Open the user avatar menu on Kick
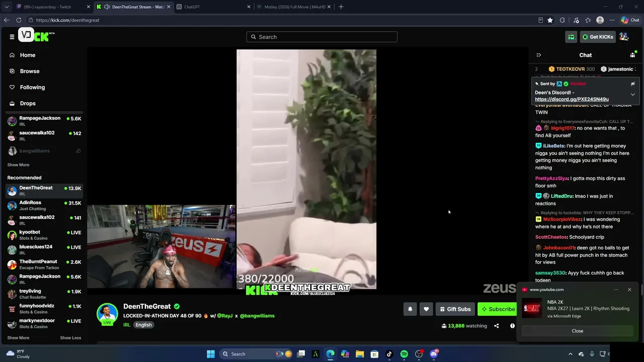 click(x=624, y=37)
